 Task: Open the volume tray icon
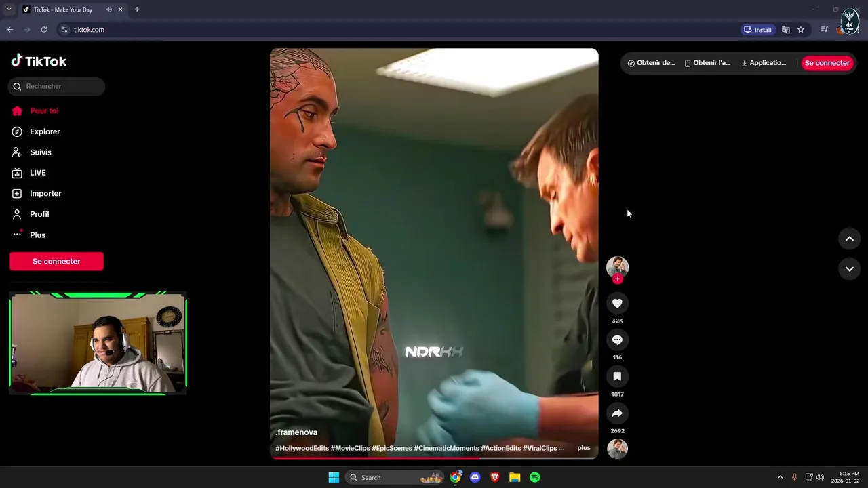click(x=820, y=477)
